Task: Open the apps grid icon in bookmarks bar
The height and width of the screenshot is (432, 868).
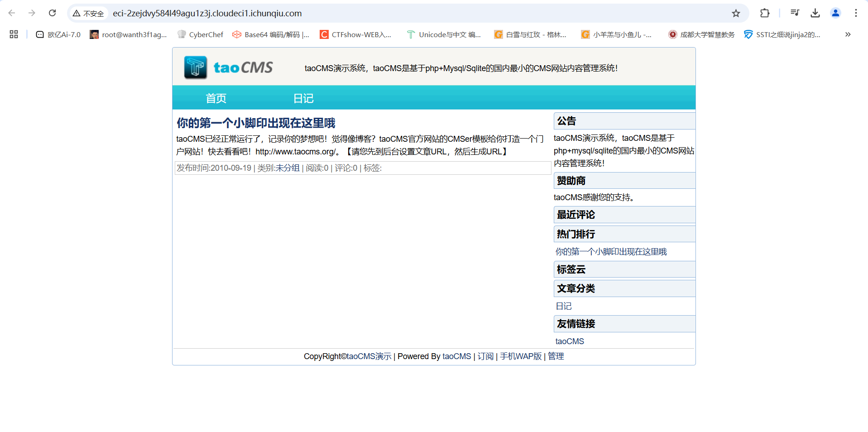Action: (14, 34)
